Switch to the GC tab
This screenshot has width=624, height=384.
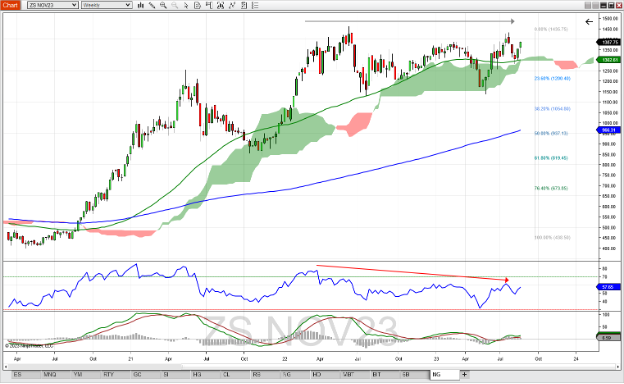point(146,374)
